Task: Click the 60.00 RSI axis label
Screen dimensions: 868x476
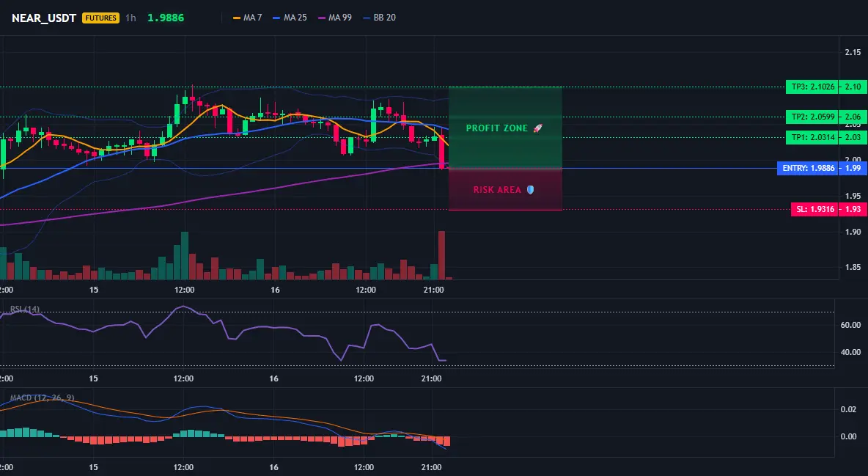Action: 851,325
